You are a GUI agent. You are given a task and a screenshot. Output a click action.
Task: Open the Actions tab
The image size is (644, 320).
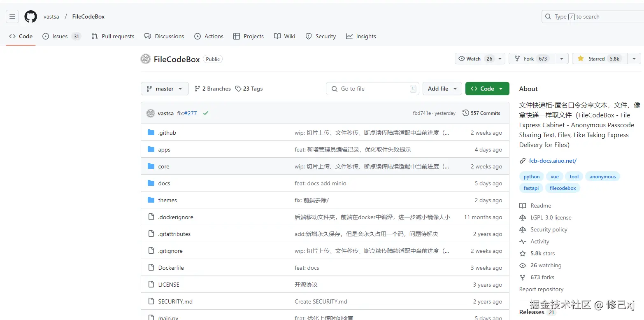click(209, 36)
